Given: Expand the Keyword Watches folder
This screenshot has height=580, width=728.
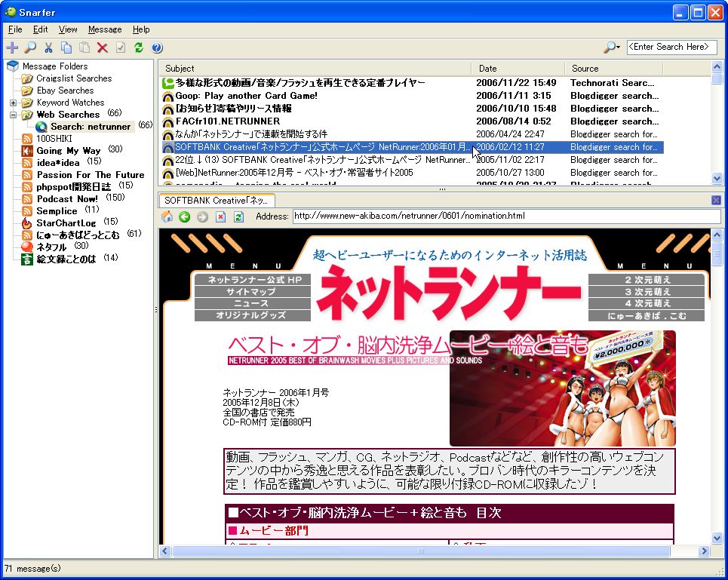Looking at the screenshot, I should [x=13, y=103].
